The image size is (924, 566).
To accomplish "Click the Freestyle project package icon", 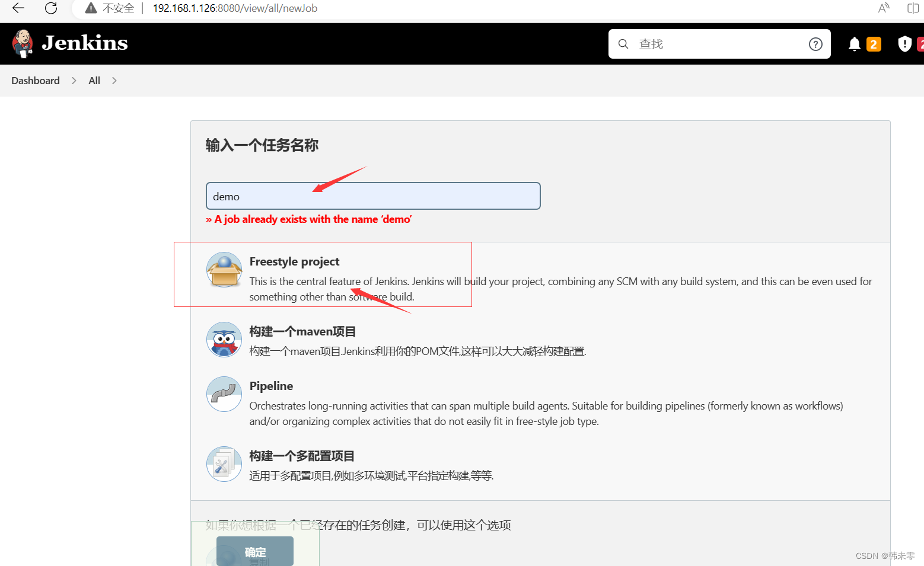I will pyautogui.click(x=224, y=270).
